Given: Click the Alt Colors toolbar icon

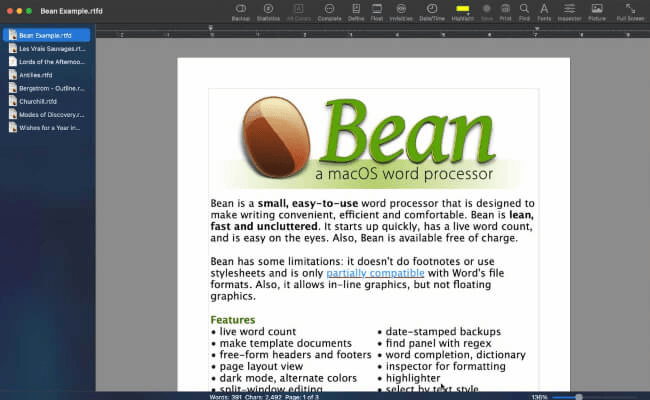Looking at the screenshot, I should click(x=298, y=9).
